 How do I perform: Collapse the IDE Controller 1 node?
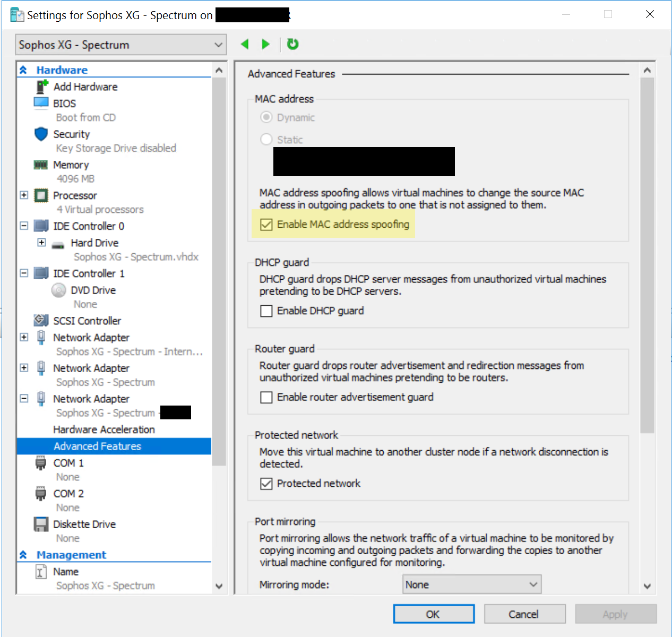click(x=24, y=273)
